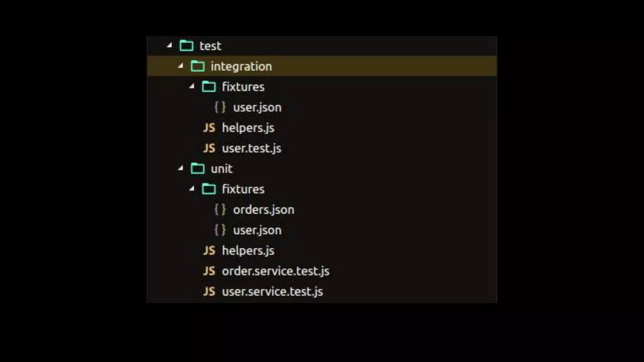
Task: Click the unit folder icon
Action: (x=197, y=169)
